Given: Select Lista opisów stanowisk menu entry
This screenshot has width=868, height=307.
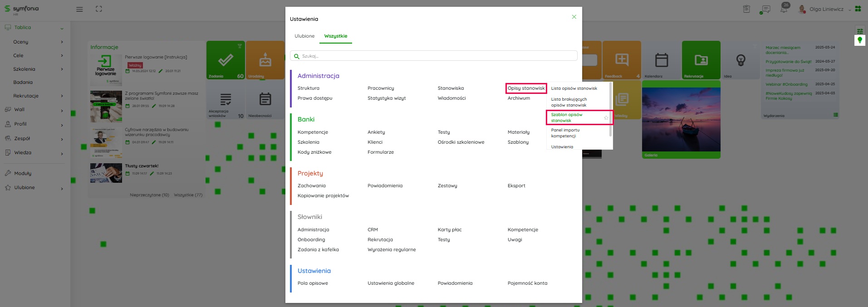Looking at the screenshot, I should click(x=574, y=88).
